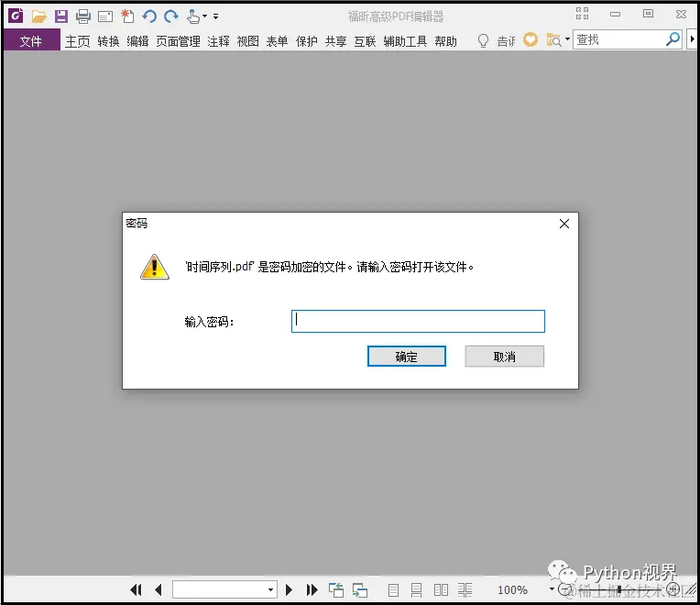Switch to the 视图 tab
The width and height of the screenshot is (700, 605).
(247, 41)
